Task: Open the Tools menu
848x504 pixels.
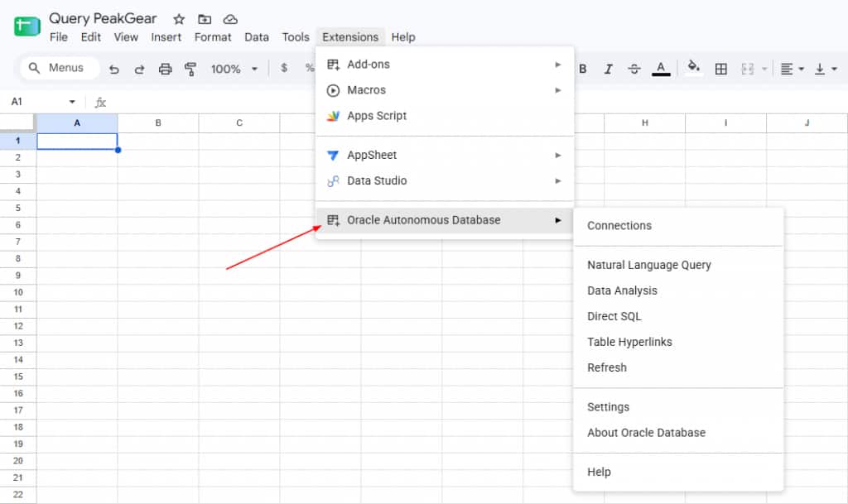Action: [x=296, y=37]
